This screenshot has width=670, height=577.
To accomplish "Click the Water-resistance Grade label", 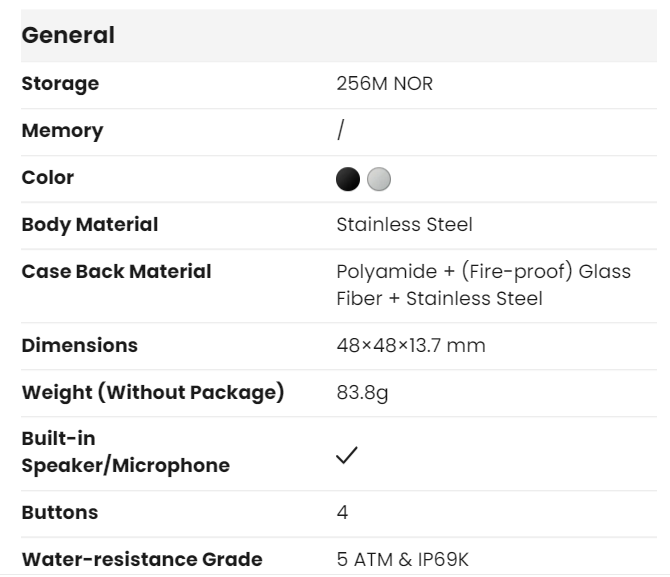I will [x=142, y=560].
